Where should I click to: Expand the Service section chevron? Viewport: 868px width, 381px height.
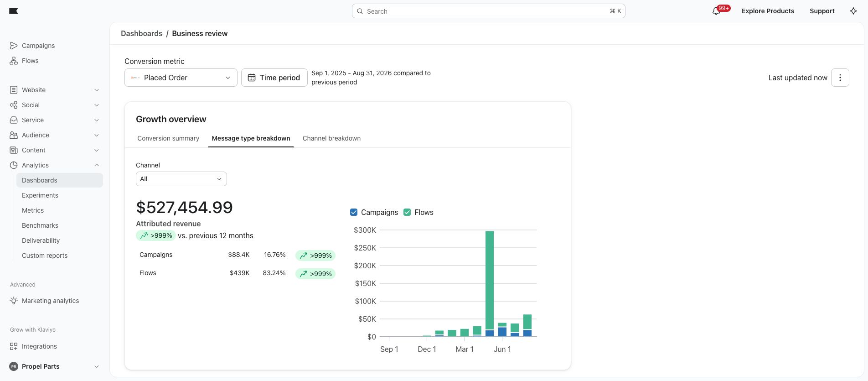(x=97, y=120)
